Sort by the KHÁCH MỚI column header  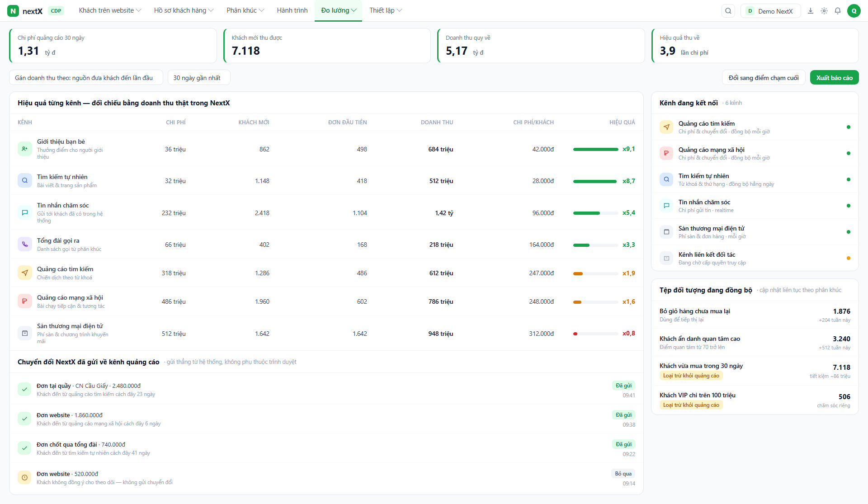pyautogui.click(x=254, y=122)
